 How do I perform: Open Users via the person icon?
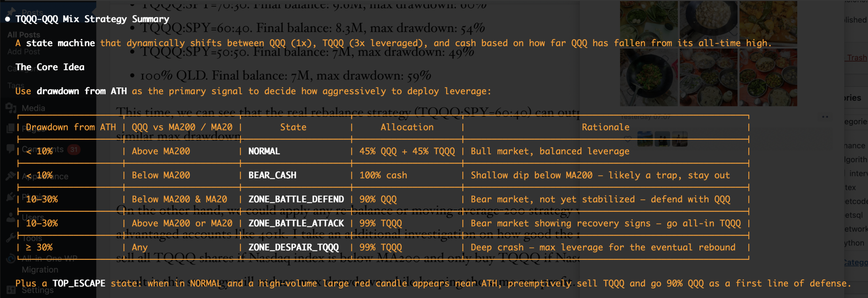[11, 217]
